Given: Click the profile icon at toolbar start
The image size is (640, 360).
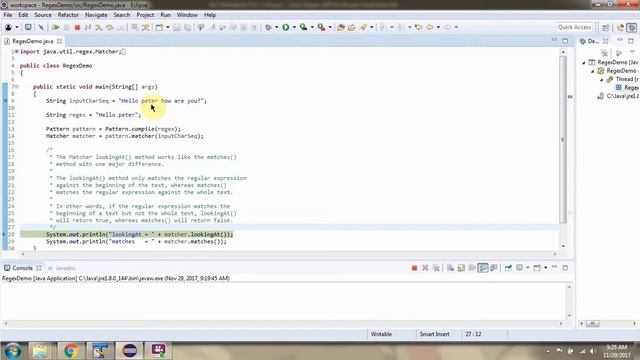Looking at the screenshot, I should pyautogui.click(x=8, y=27).
